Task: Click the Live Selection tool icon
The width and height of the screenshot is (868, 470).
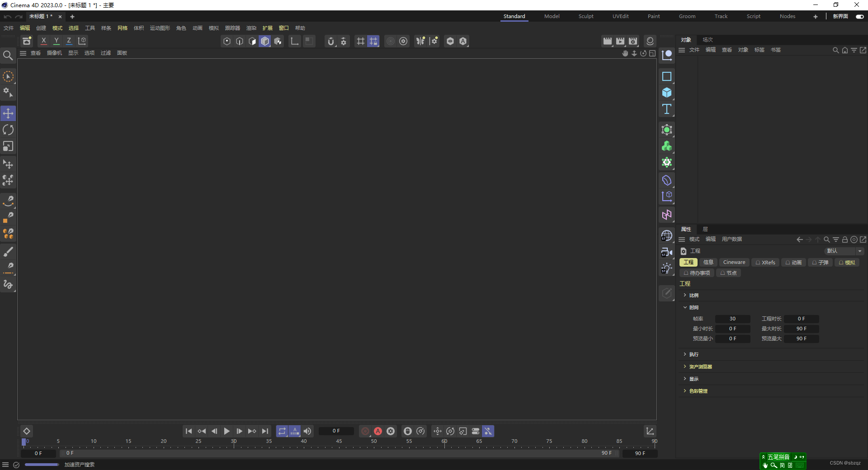Action: pyautogui.click(x=8, y=76)
